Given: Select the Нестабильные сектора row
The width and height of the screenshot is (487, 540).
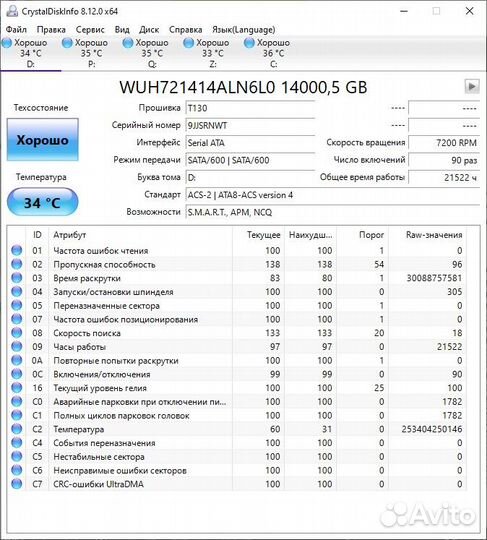Looking at the screenshot, I should coord(237,457).
